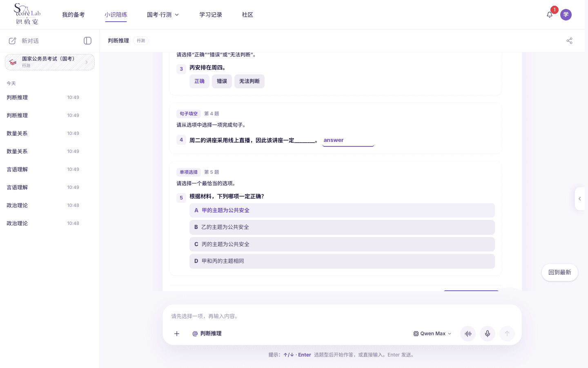Click the plus attachment icon
The width and height of the screenshot is (588, 368).
(x=177, y=334)
